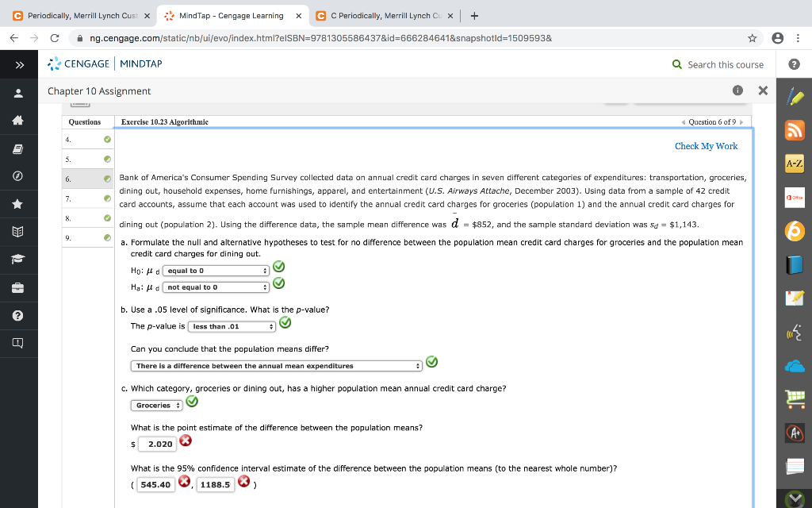Go to the next question arrow
The image size is (812, 508).
(x=741, y=122)
